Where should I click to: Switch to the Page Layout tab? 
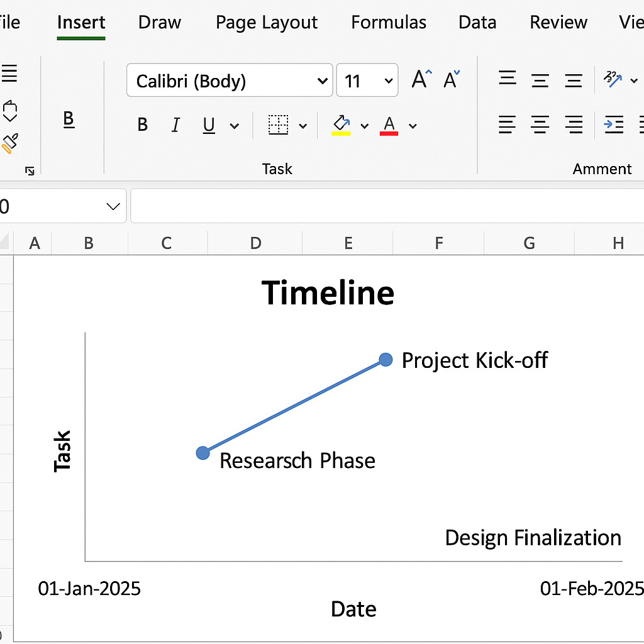[267, 23]
